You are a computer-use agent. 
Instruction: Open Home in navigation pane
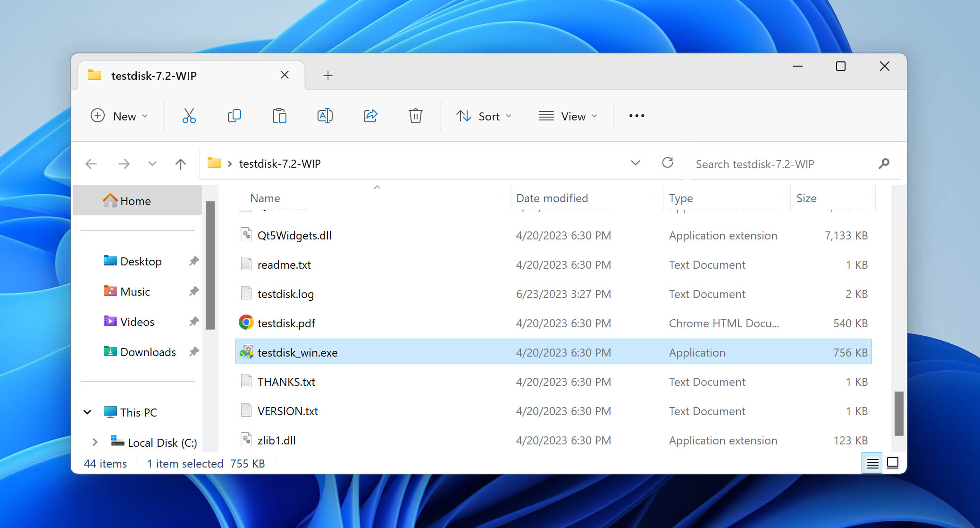pyautogui.click(x=137, y=201)
